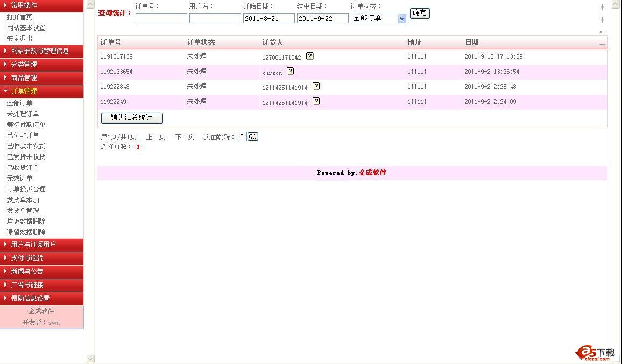Click the 开始日期 date field

pos(269,18)
